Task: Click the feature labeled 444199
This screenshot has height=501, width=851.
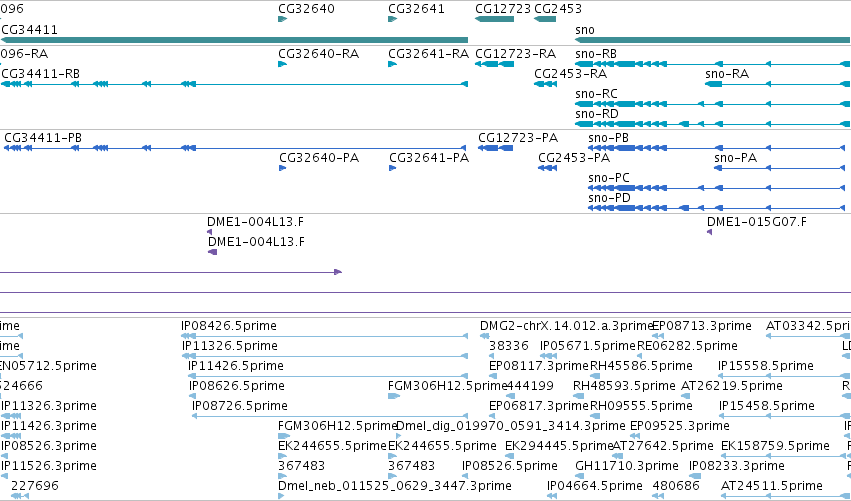Action: click(530, 386)
